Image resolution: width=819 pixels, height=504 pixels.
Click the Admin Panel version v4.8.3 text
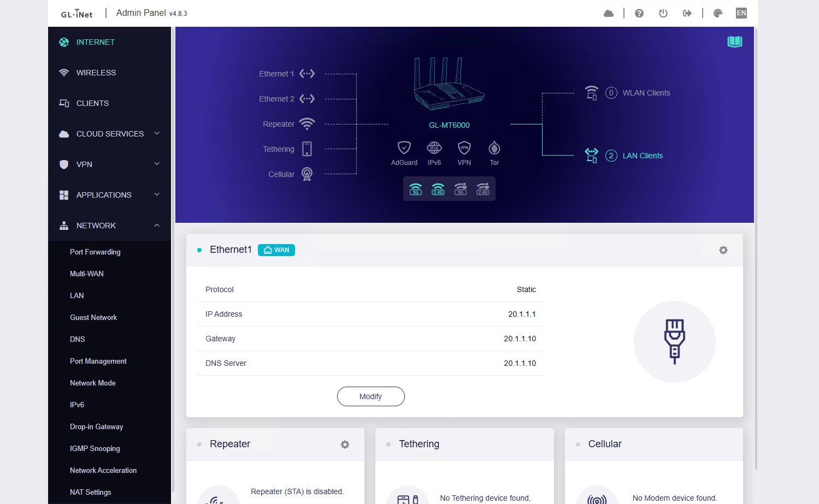pos(178,14)
